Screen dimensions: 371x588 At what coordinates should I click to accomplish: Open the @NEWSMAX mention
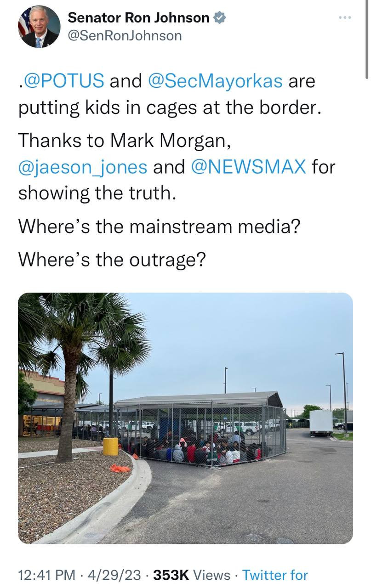[x=248, y=167]
